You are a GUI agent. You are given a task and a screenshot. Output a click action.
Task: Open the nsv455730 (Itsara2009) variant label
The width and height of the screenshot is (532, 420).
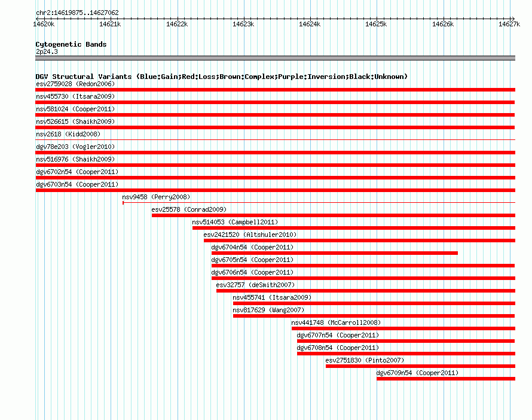75,96
